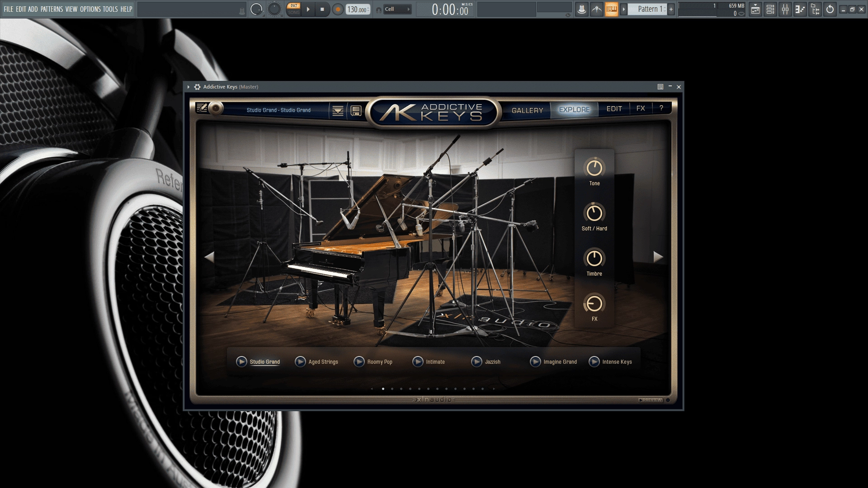Open the preset browser list icon
Viewport: 868px width, 488px height.
pos(338,111)
